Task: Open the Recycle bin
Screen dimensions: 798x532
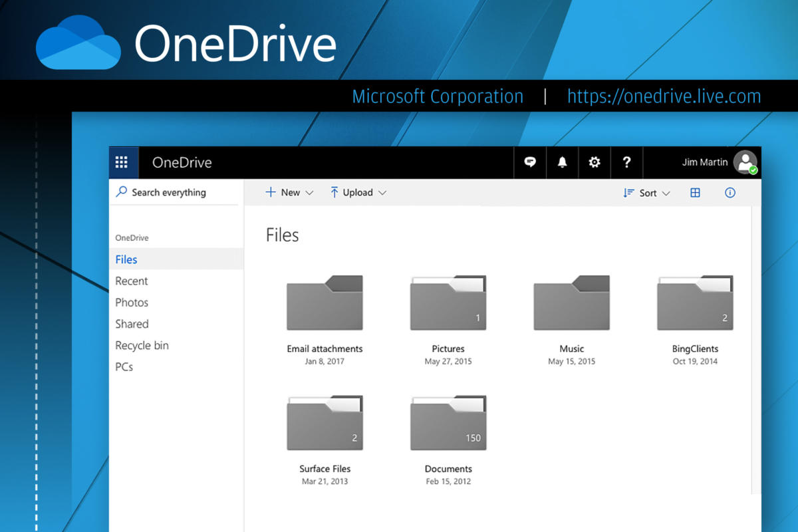Action: pyautogui.click(x=142, y=345)
